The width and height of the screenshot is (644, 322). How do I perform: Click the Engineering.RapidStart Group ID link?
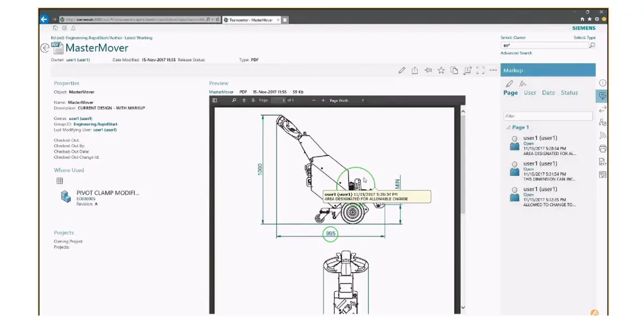pyautogui.click(x=95, y=124)
